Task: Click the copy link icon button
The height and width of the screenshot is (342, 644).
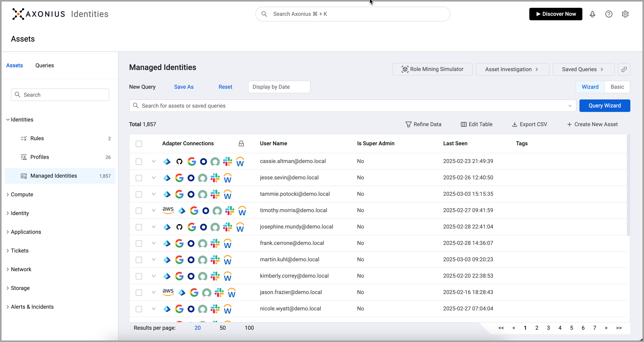Action: coord(624,69)
